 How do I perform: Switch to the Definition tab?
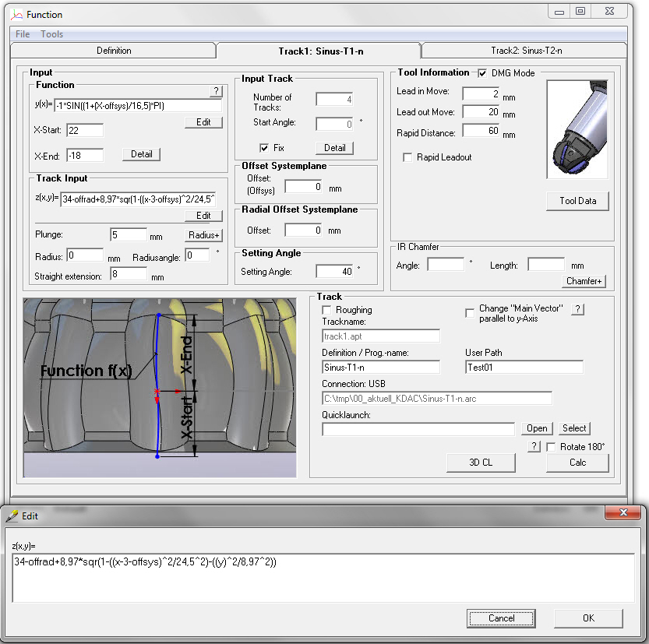click(114, 51)
